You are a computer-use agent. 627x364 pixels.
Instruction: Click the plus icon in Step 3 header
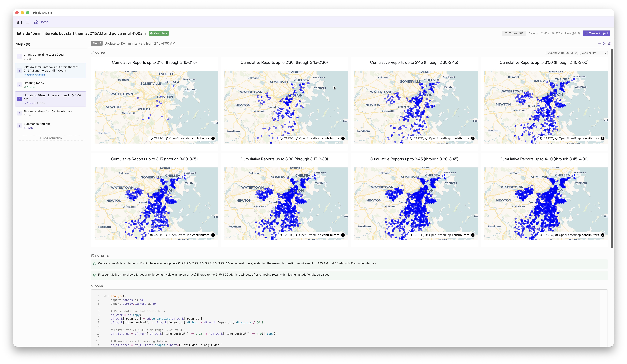[600, 44]
